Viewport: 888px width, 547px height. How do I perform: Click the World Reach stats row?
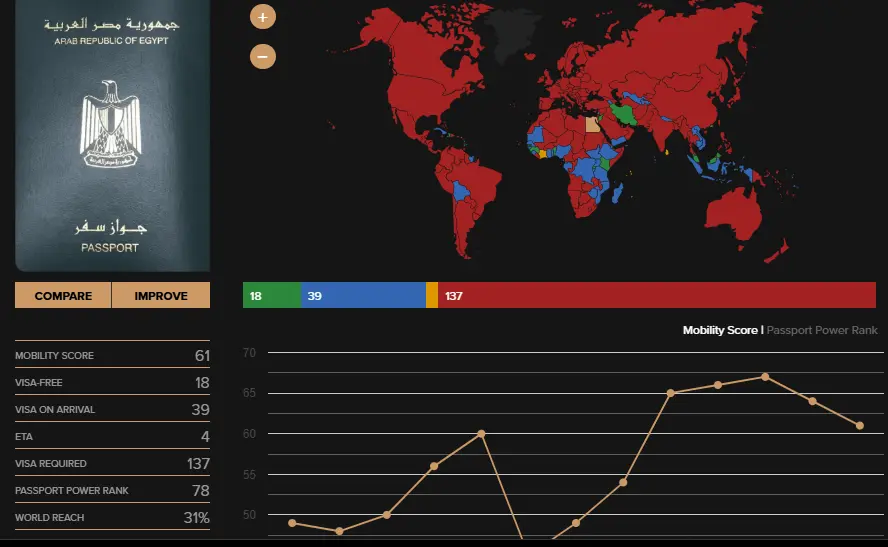pyautogui.click(x=112, y=518)
